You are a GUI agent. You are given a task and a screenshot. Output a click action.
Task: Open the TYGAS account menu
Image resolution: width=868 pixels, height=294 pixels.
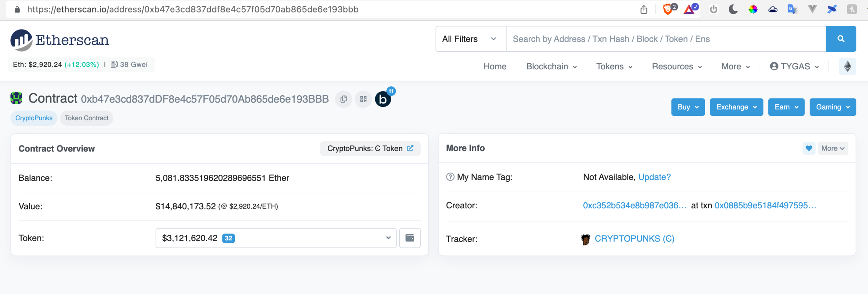(x=794, y=67)
